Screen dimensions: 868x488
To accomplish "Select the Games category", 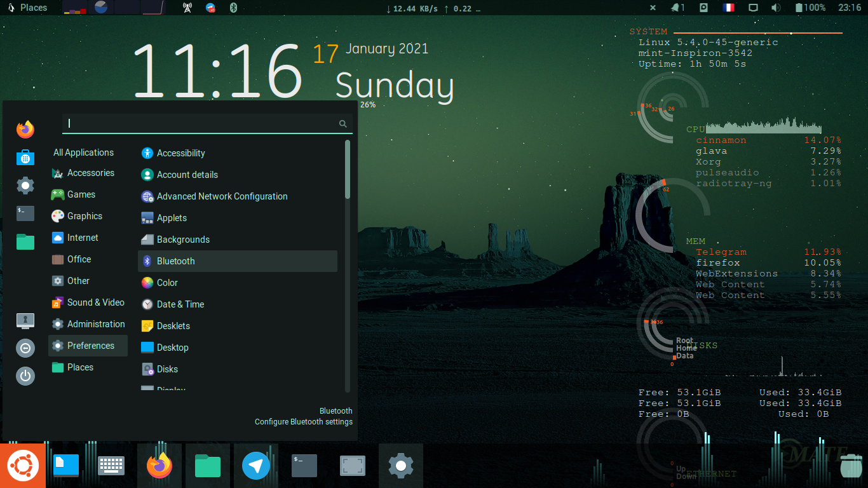I will point(88,194).
